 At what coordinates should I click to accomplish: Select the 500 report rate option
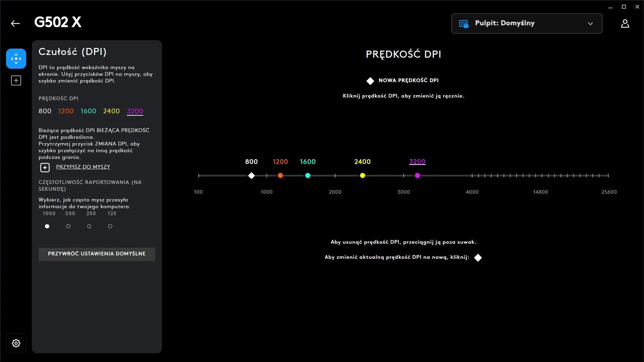point(68,226)
